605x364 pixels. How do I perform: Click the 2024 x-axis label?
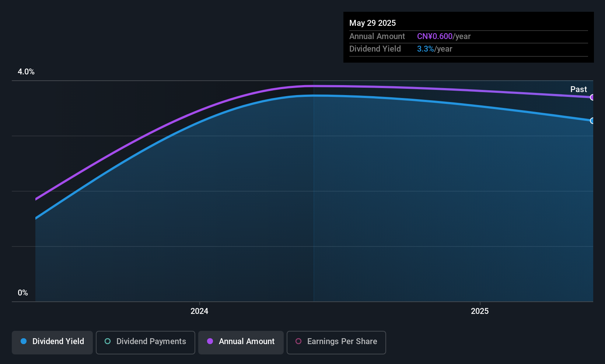tap(199, 311)
